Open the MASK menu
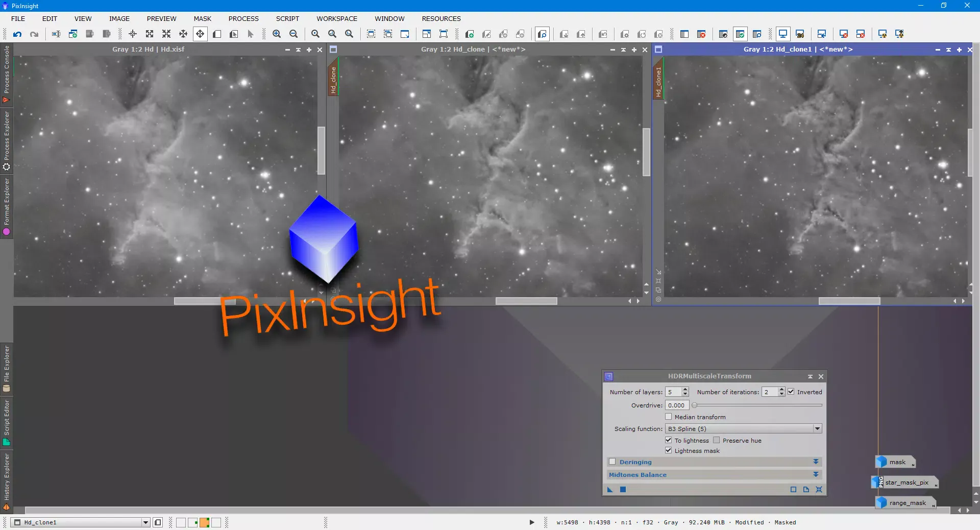The height and width of the screenshot is (530, 980). [x=202, y=18]
